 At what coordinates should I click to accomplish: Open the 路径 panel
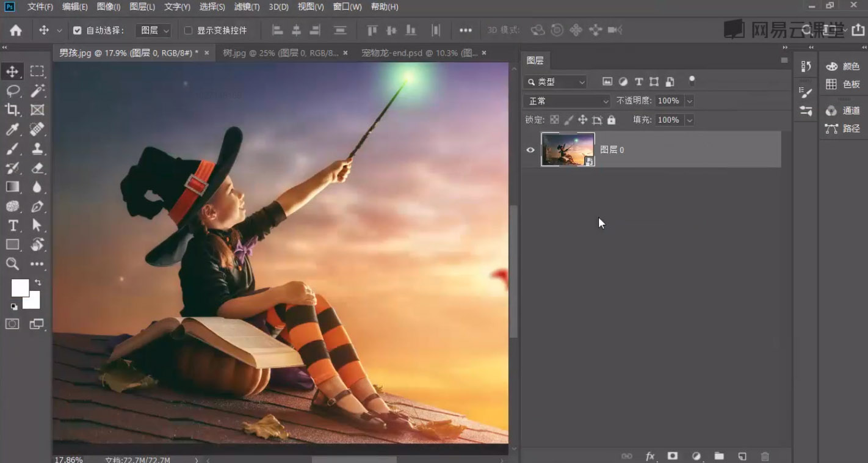point(843,129)
